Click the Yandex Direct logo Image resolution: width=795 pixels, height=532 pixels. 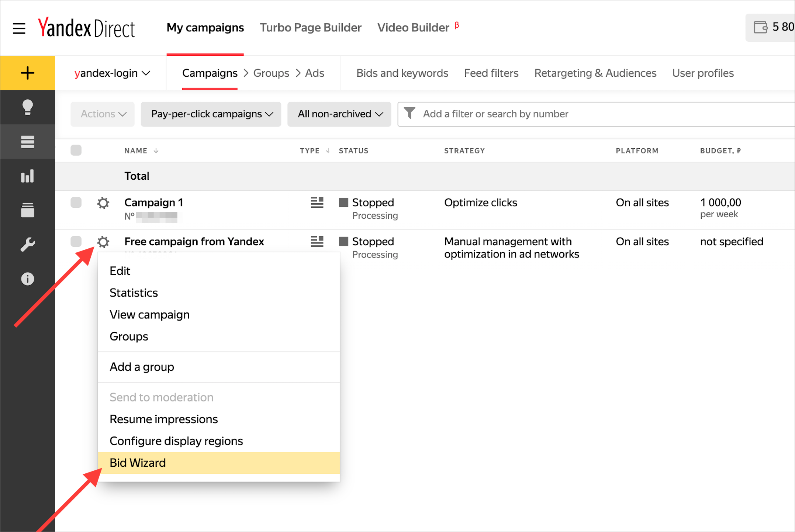click(x=86, y=28)
